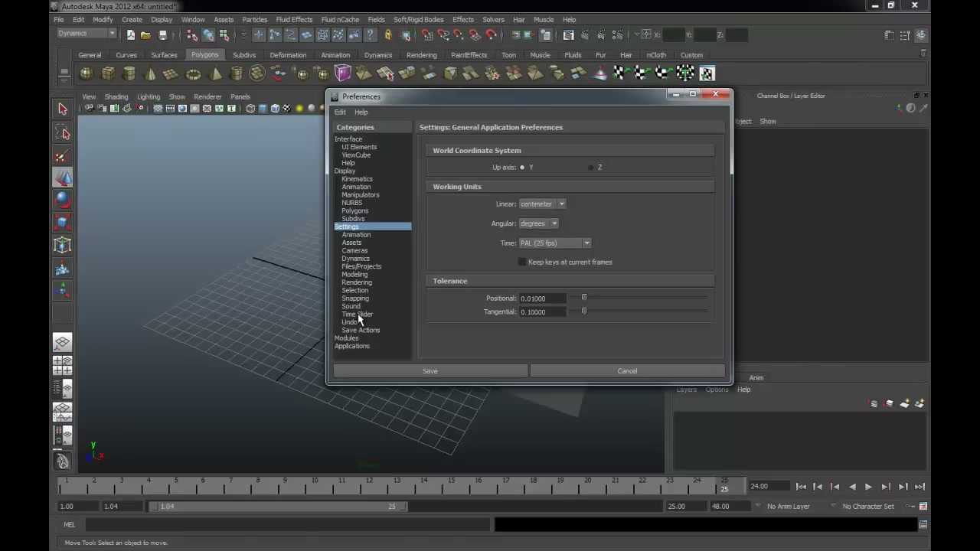Open the Soft/Rigid Bodies menu
980x551 pixels.
pos(419,19)
